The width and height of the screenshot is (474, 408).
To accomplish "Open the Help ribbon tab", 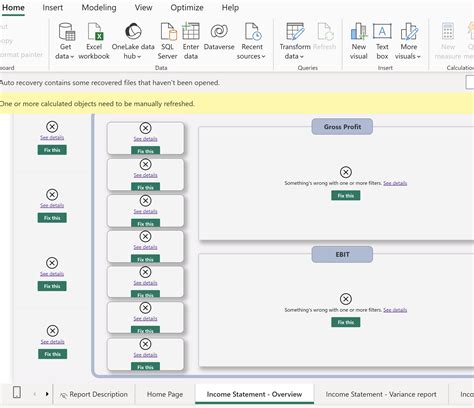I will 230,8.
